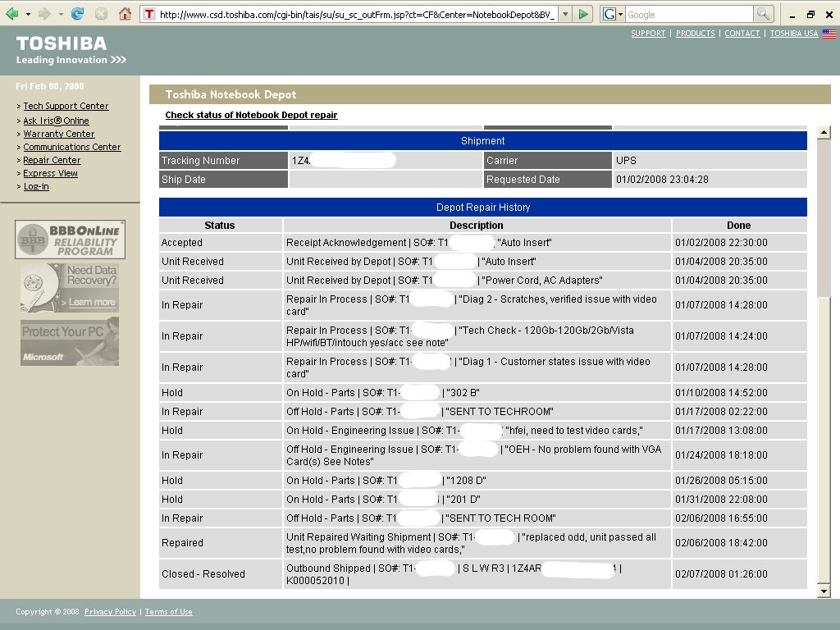Click the description mentioning "1208 D"
Viewport: 840px width, 630px height.
(477, 481)
